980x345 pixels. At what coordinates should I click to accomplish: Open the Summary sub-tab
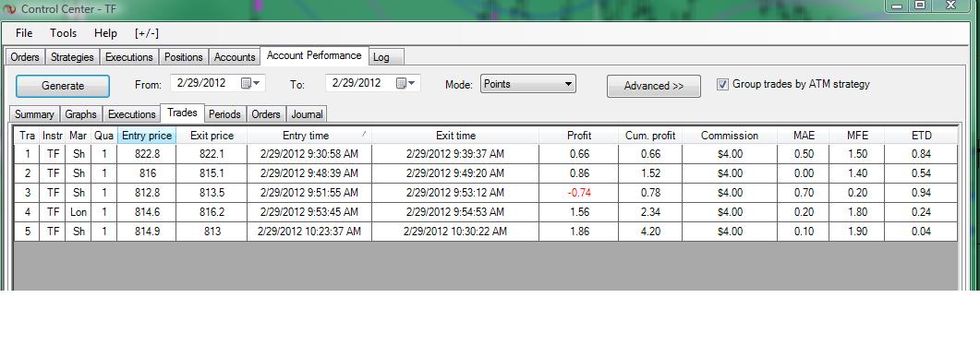click(x=34, y=114)
